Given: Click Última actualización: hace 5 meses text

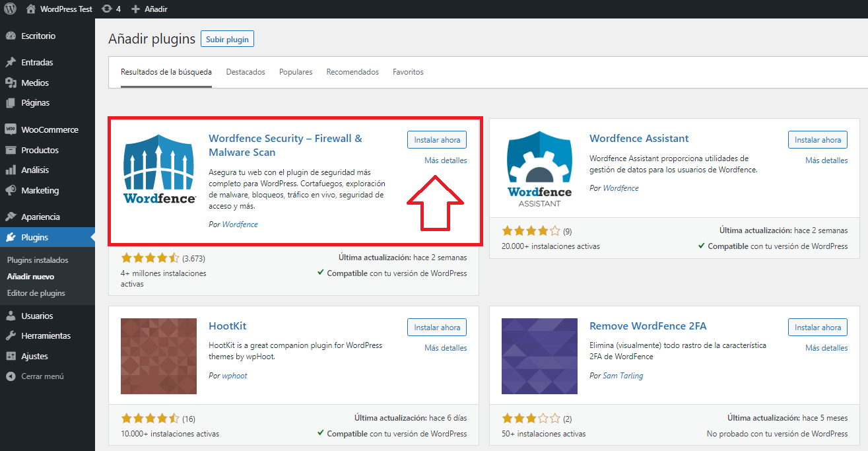Looking at the screenshot, I should tap(788, 418).
